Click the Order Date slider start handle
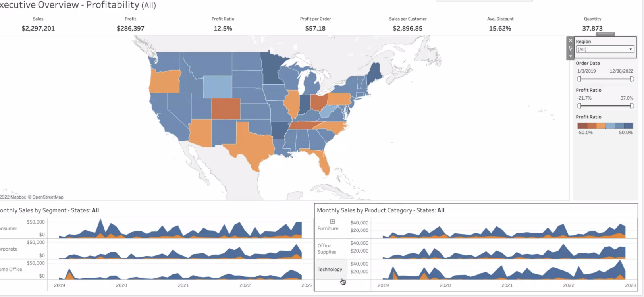The image size is (644, 297). pos(579,79)
